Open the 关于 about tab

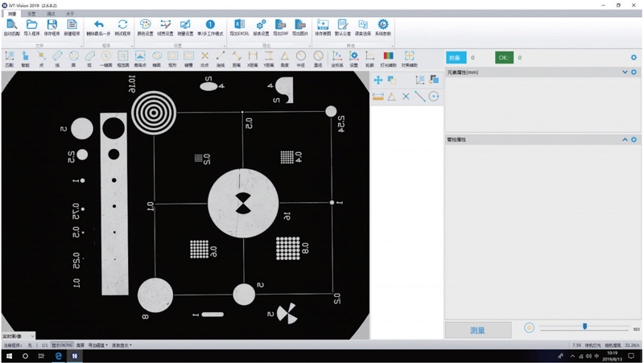pyautogui.click(x=70, y=14)
